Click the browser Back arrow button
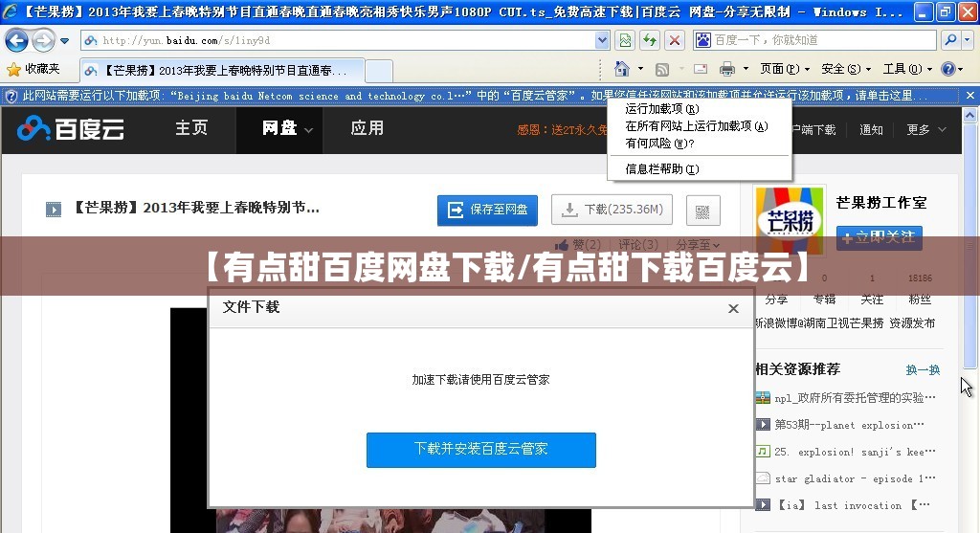This screenshot has width=980, height=533. tap(17, 40)
